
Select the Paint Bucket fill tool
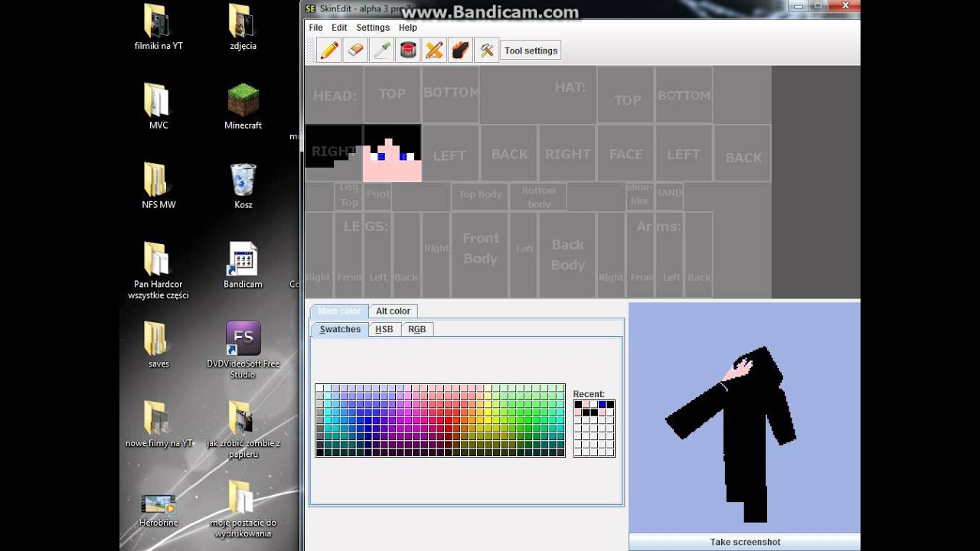[x=408, y=51]
